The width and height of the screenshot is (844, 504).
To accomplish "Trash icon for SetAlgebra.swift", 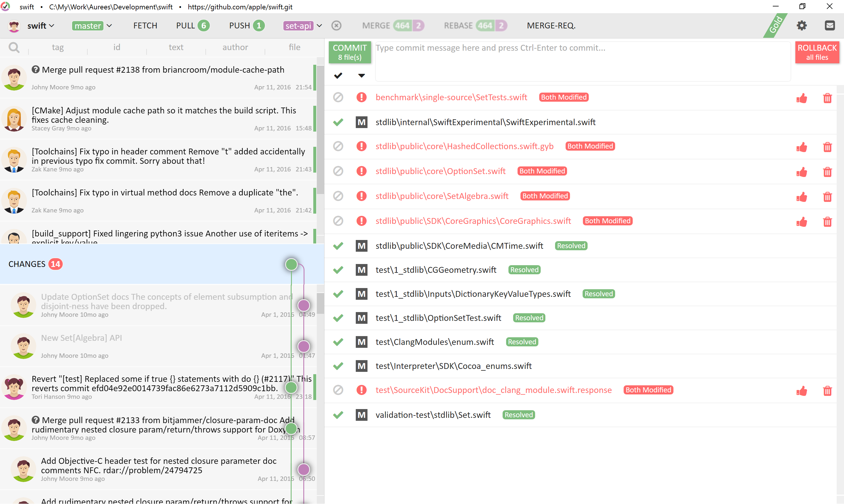I will tap(827, 196).
